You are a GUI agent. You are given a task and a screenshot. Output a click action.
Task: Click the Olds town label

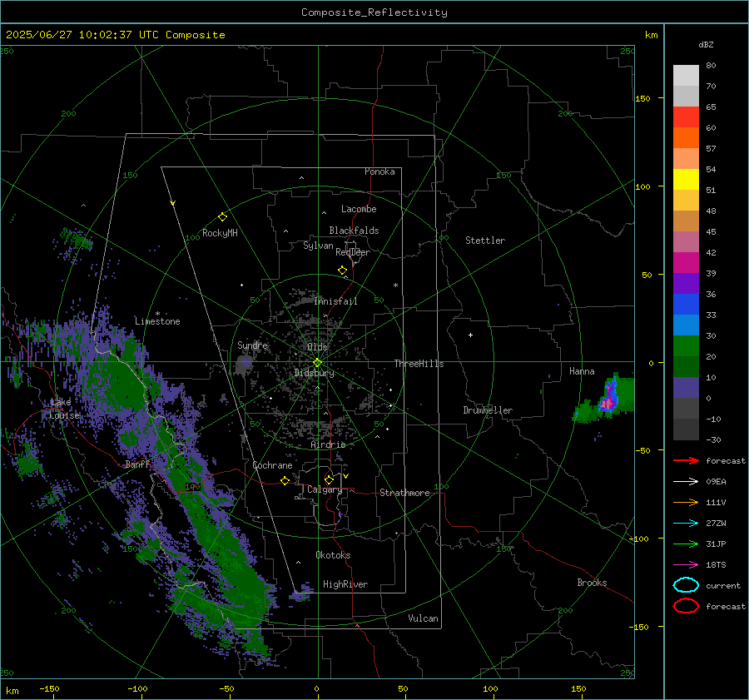(317, 347)
